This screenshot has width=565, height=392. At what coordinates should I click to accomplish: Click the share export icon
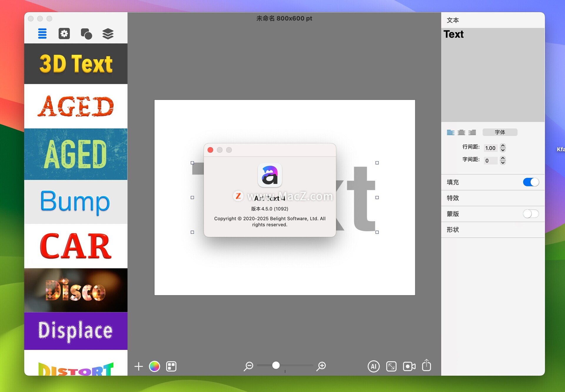click(426, 365)
